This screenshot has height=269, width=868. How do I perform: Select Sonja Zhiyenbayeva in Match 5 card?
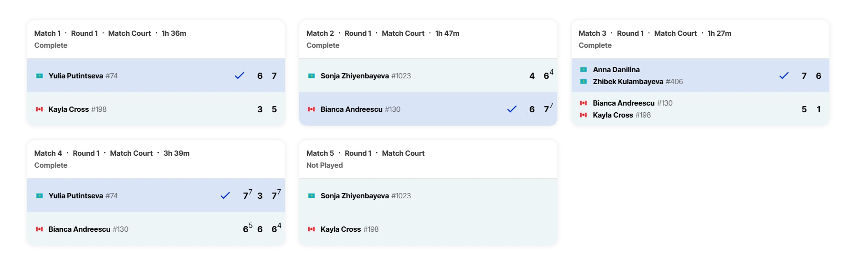[x=355, y=196]
